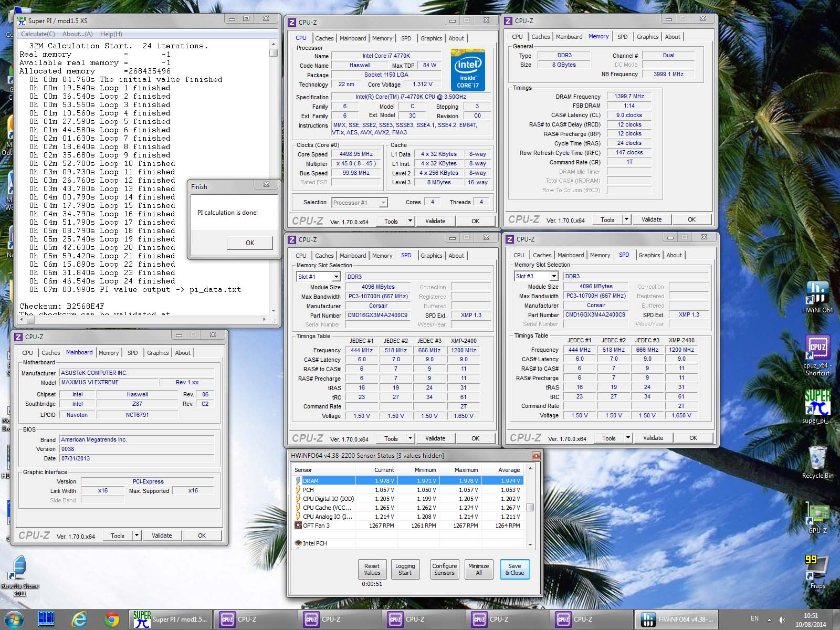This screenshot has width=840, height=630.
Task: Click OK in CPU-Z Mainboard window
Action: coord(202,535)
